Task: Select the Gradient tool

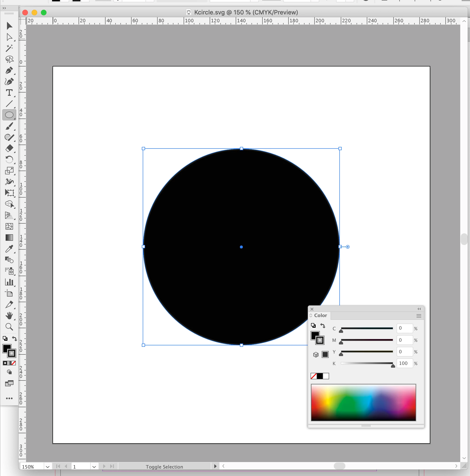Action: (9, 238)
